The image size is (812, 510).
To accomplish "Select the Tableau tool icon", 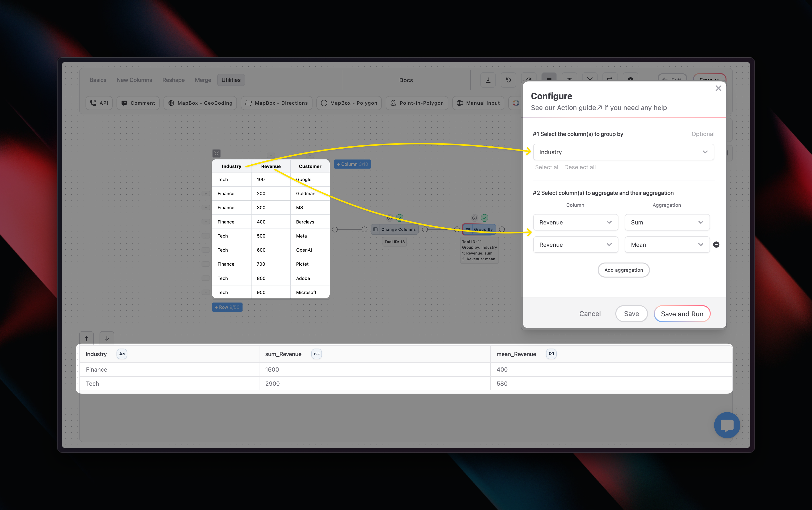I will click(515, 103).
